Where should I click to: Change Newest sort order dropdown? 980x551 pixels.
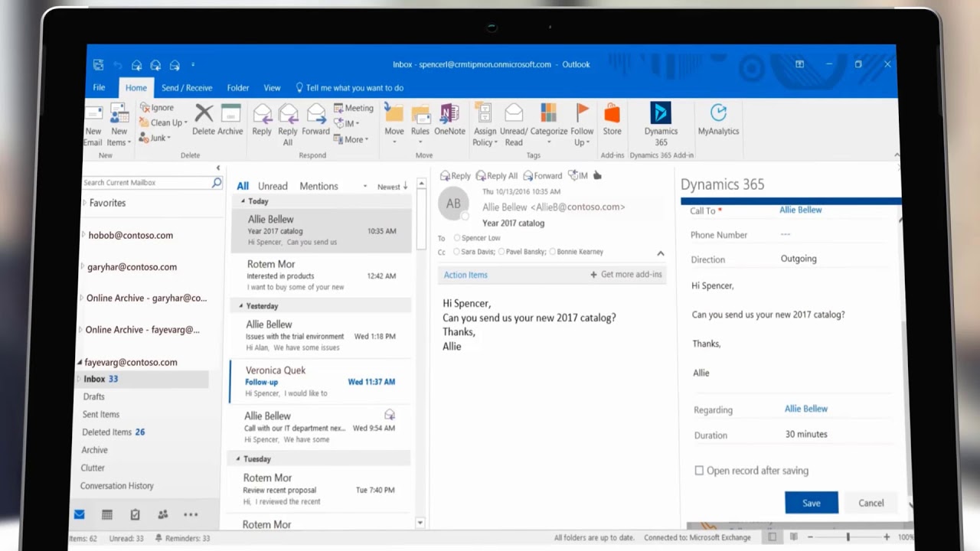point(392,187)
